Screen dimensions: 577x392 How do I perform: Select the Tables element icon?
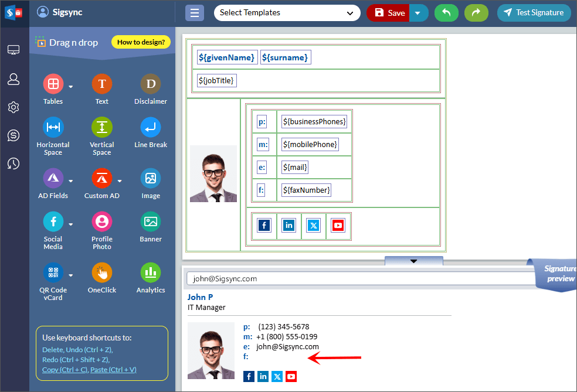53,84
